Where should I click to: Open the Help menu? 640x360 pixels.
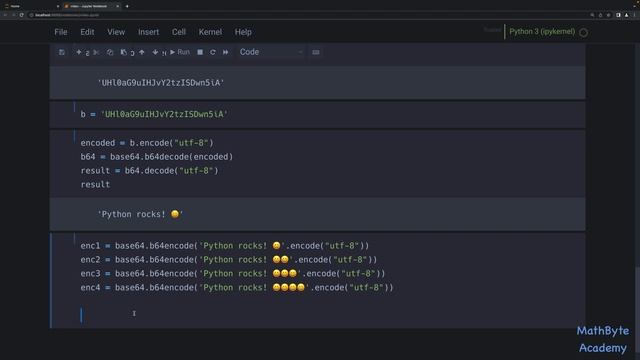coord(243,32)
